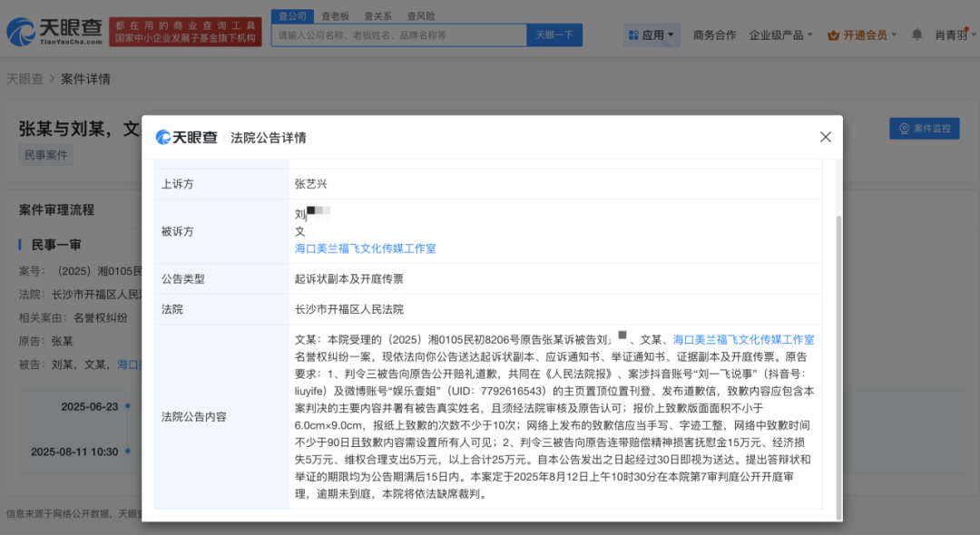This screenshot has width=980, height=535.
Task: Select the 查风险 search tab
Action: click(420, 16)
